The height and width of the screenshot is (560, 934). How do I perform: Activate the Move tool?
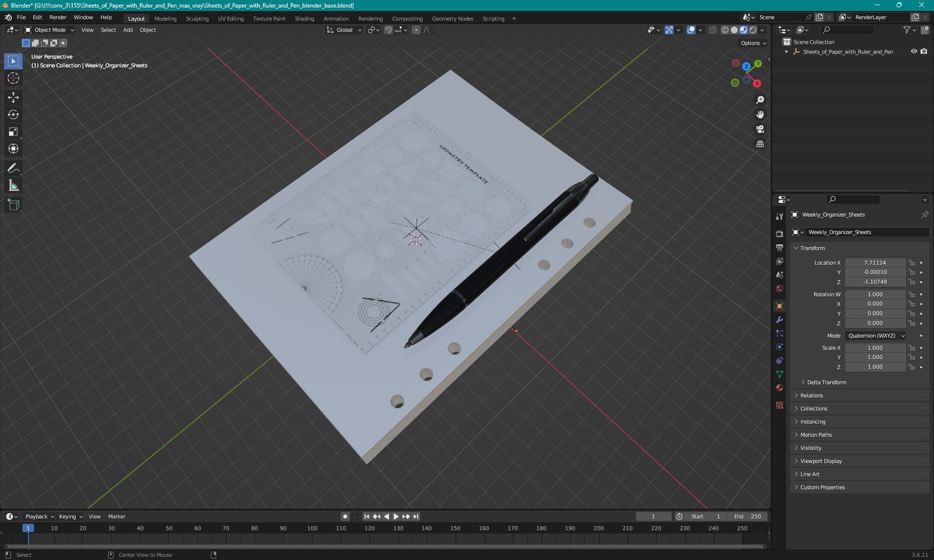[13, 97]
